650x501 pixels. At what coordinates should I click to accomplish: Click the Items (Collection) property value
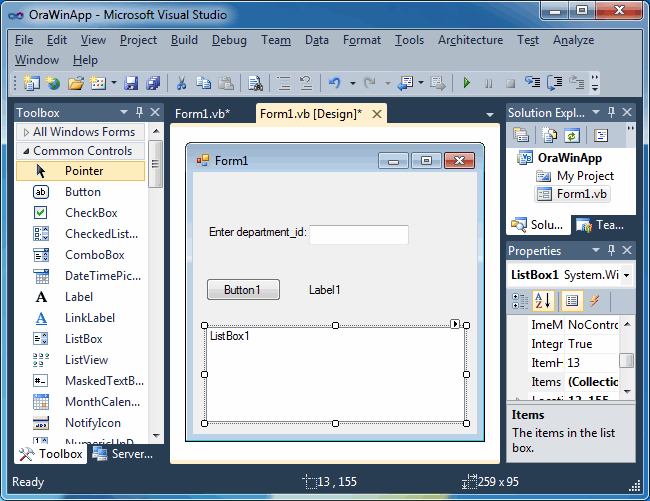593,382
